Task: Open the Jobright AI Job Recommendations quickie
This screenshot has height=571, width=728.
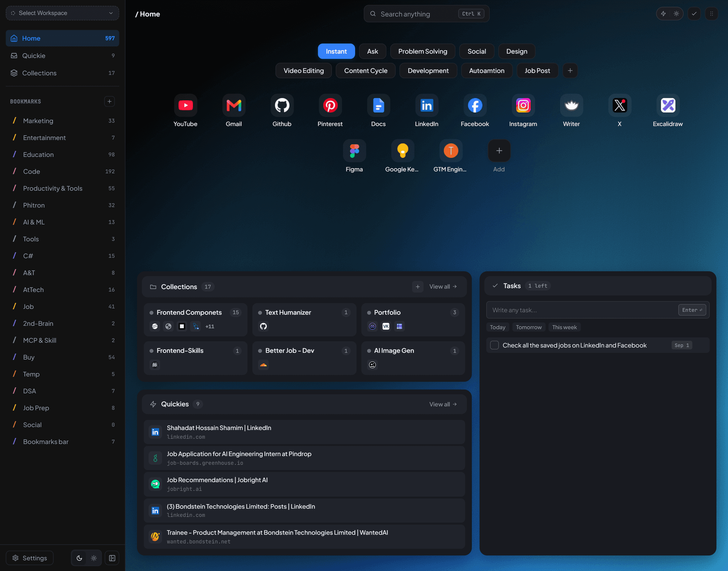Action: [x=304, y=484]
